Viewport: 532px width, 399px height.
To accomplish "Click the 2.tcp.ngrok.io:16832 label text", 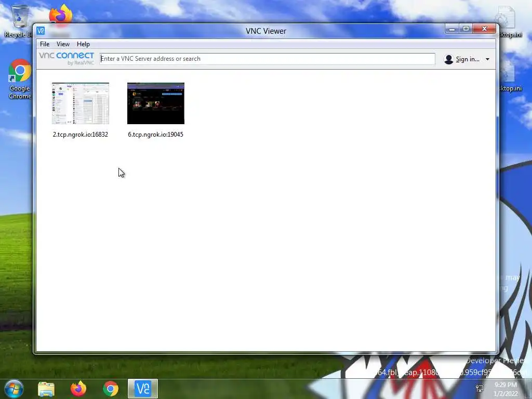I will pyautogui.click(x=81, y=135).
